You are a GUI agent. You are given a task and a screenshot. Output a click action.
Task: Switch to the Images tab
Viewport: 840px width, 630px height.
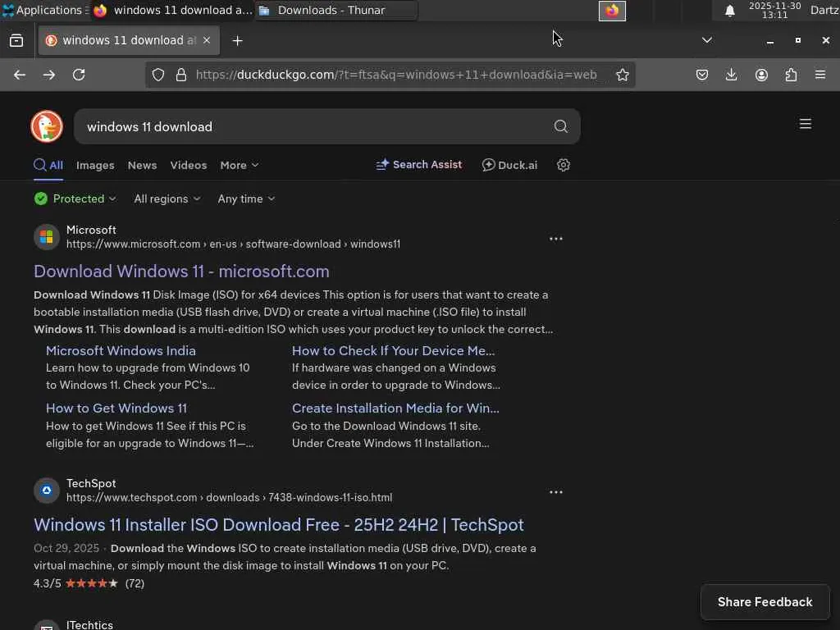(95, 166)
